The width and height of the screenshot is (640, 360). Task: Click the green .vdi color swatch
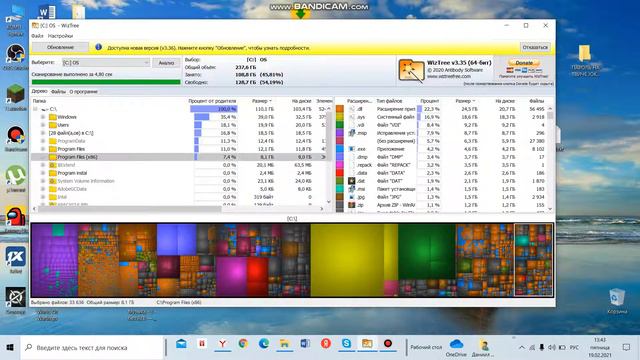340,125
